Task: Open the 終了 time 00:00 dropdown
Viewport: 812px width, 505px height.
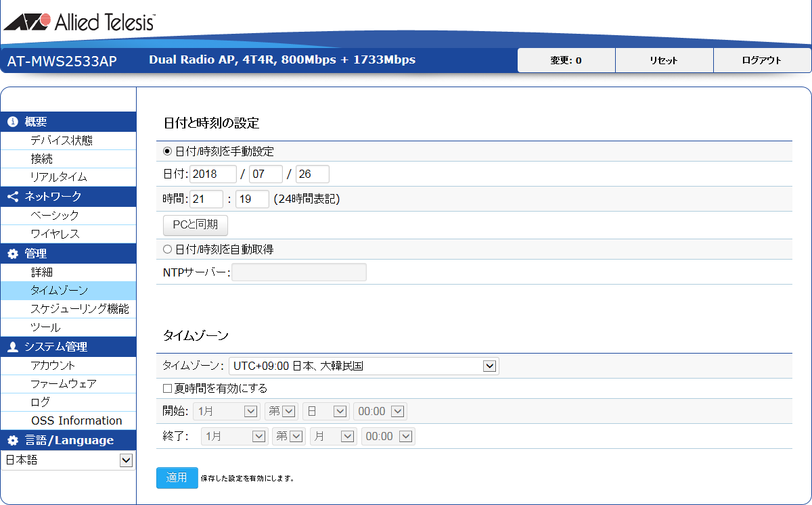Action: (x=388, y=437)
